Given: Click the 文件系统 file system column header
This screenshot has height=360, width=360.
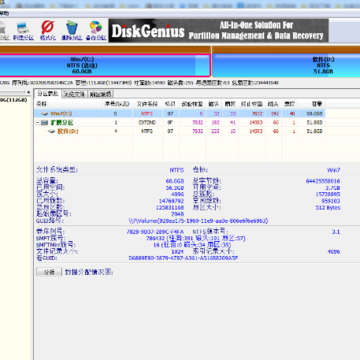Looking at the screenshot, I should coord(147,104).
